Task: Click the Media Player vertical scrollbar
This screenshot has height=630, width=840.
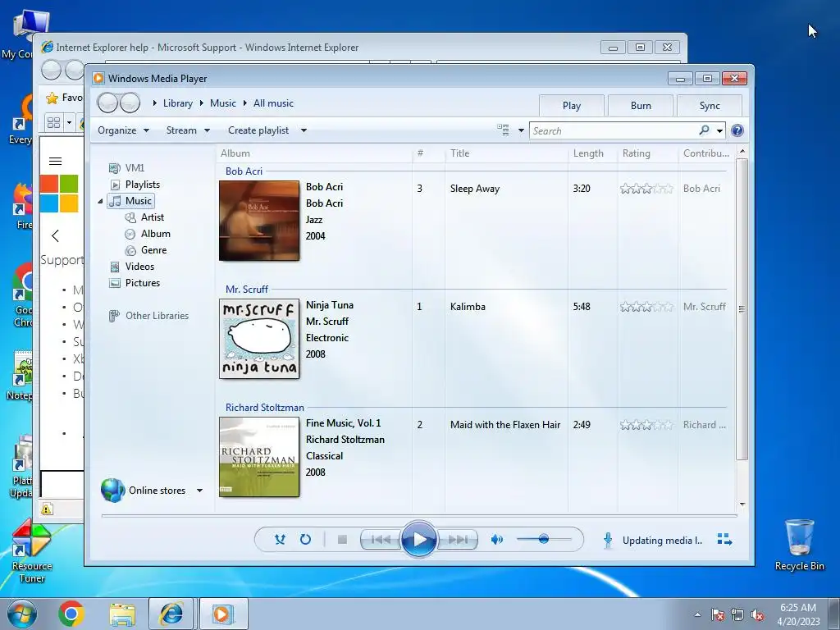Action: click(742, 309)
